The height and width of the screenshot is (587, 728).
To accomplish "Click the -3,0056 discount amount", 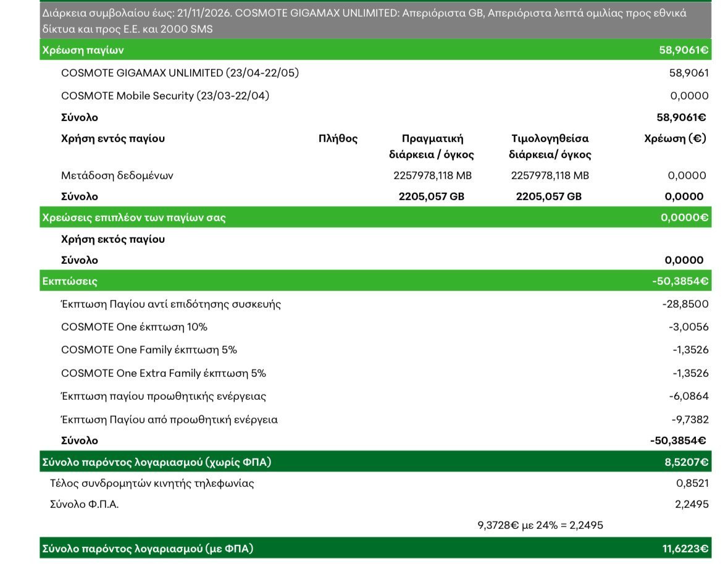I will coord(688,327).
